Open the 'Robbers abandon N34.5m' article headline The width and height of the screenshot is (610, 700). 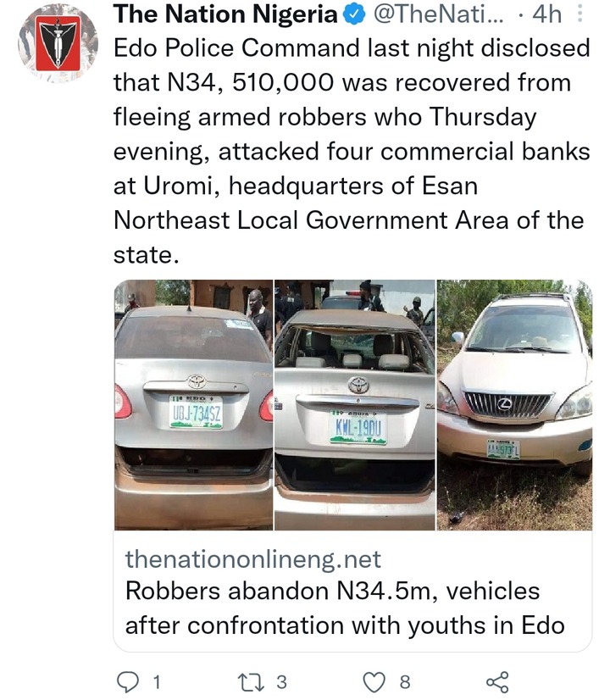(344, 608)
